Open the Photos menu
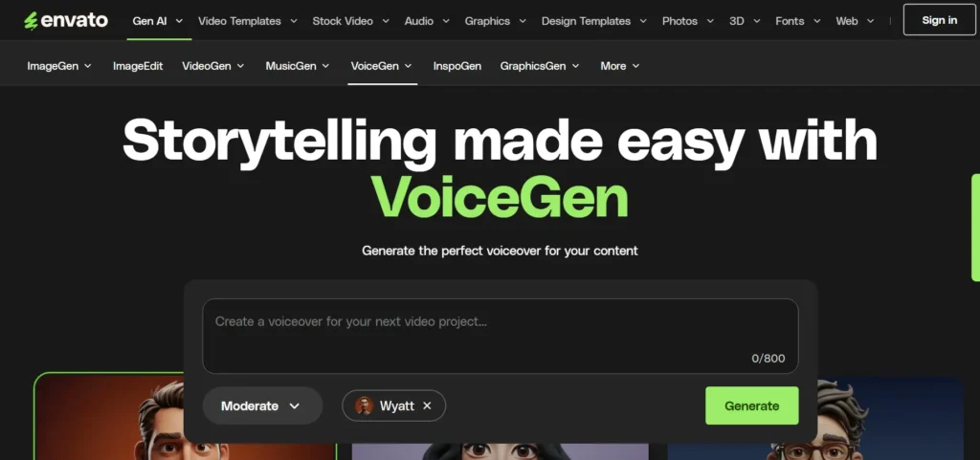The height and width of the screenshot is (460, 980). tap(688, 21)
